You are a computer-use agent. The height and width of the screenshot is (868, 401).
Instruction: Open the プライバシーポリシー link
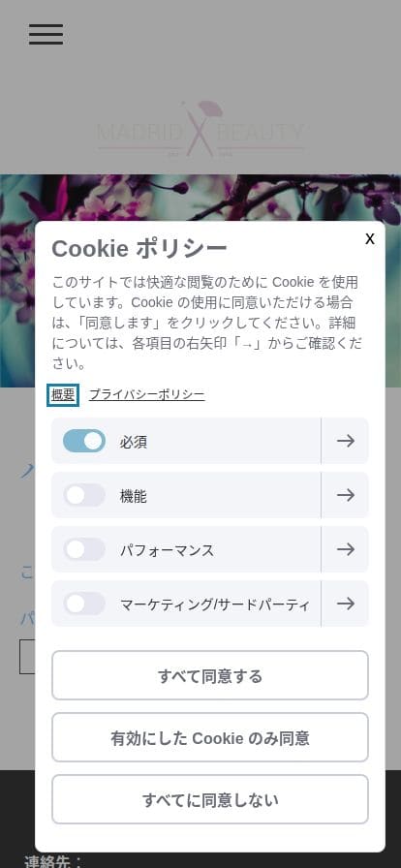147,394
